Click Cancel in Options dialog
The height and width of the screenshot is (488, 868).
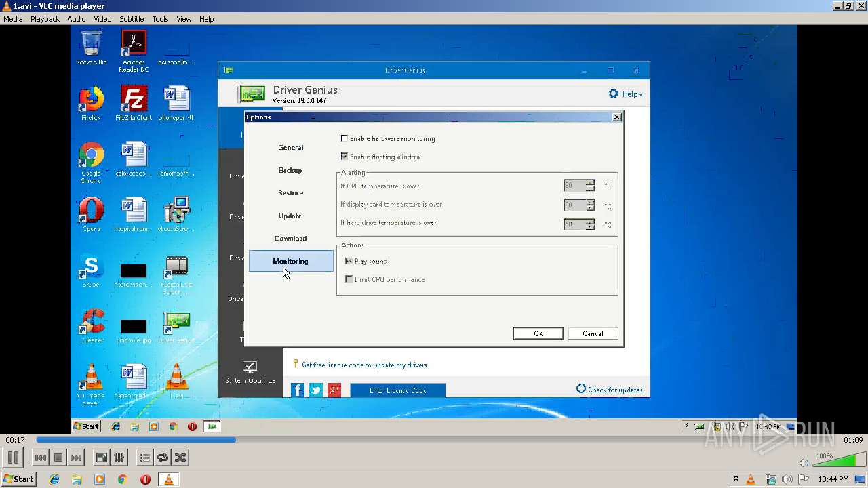pos(593,333)
